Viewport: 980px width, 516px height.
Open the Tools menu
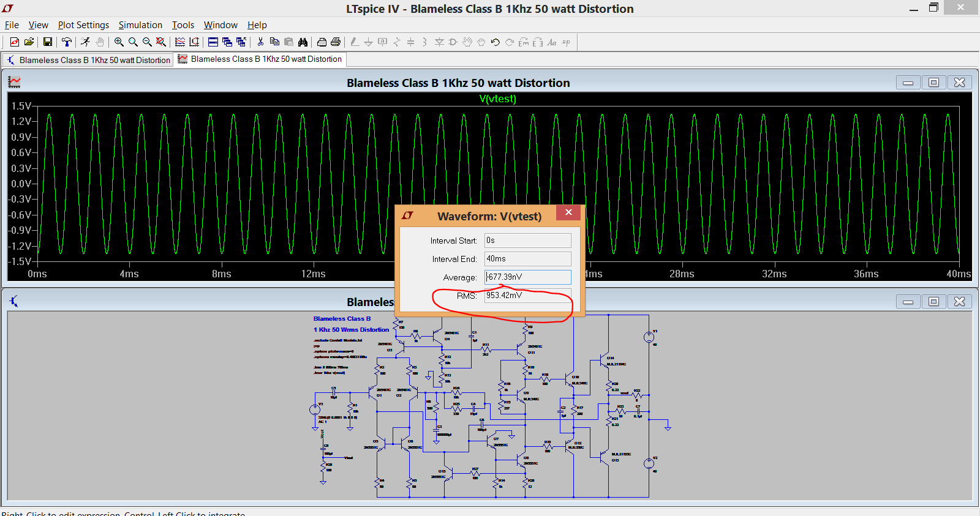[x=183, y=25]
